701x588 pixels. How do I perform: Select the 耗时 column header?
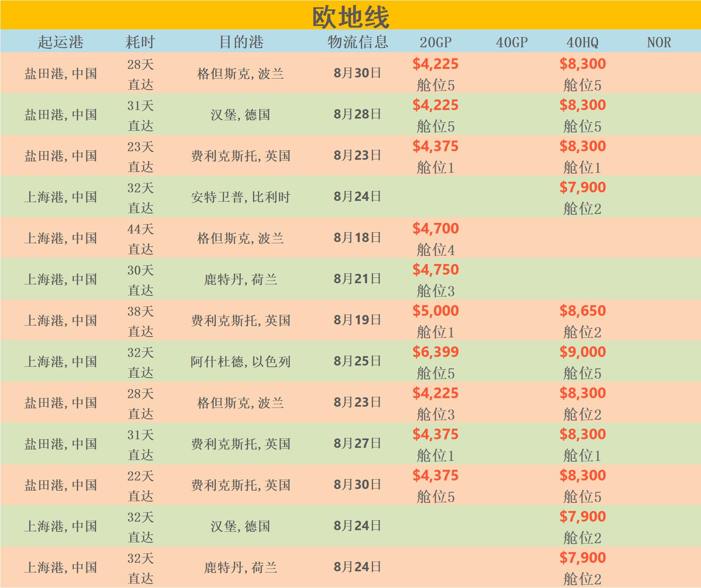click(x=140, y=42)
